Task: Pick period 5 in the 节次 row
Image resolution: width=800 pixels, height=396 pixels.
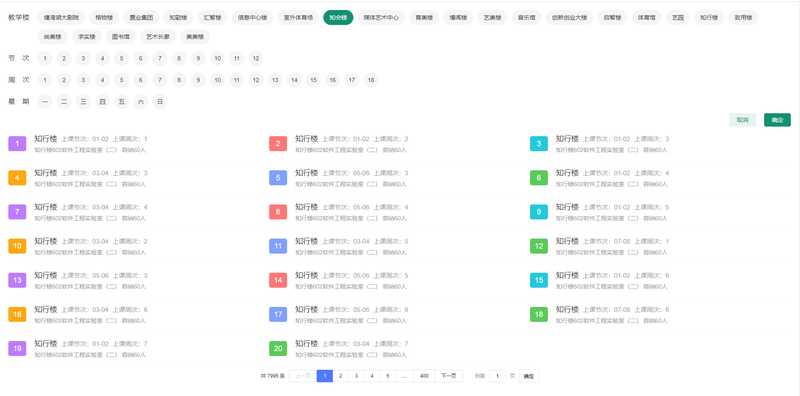Action: pyautogui.click(x=121, y=59)
